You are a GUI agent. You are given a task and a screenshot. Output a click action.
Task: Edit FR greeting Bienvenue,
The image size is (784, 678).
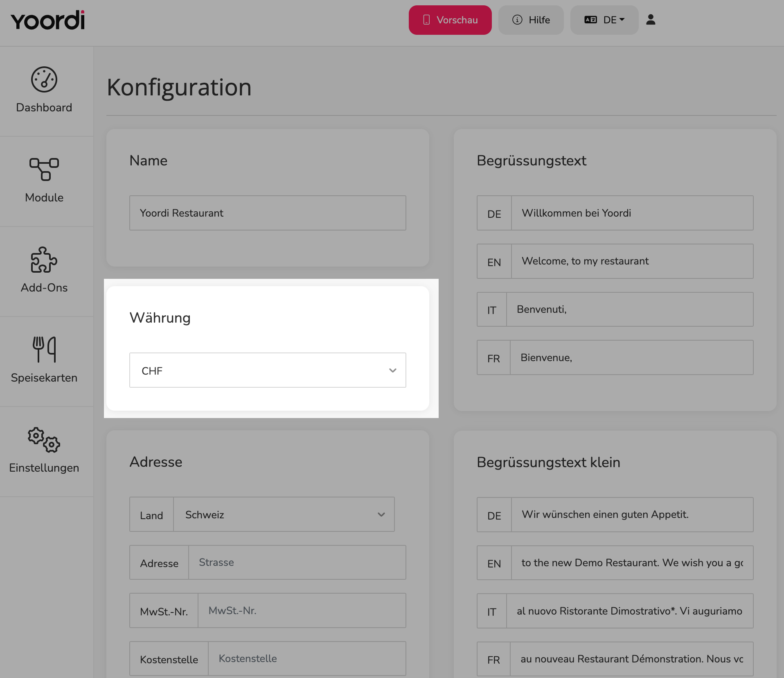tap(632, 357)
